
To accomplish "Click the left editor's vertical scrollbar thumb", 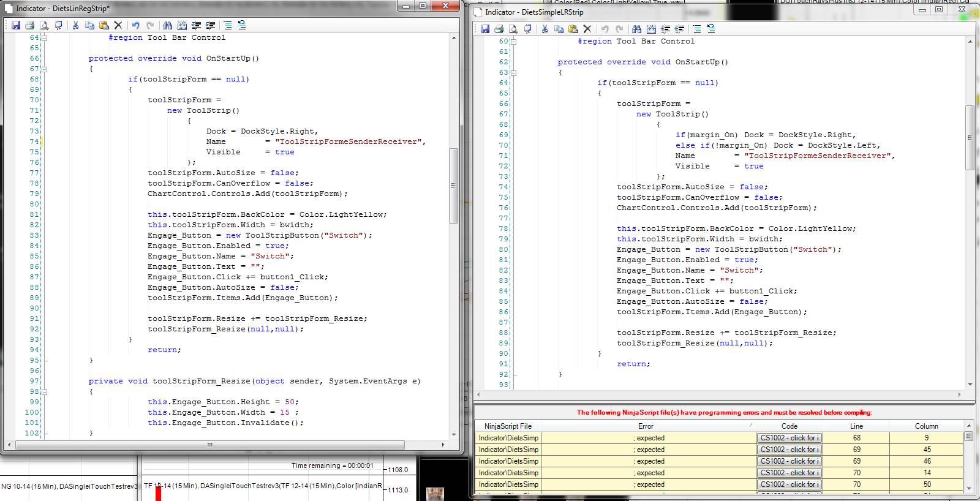I will pyautogui.click(x=453, y=185).
